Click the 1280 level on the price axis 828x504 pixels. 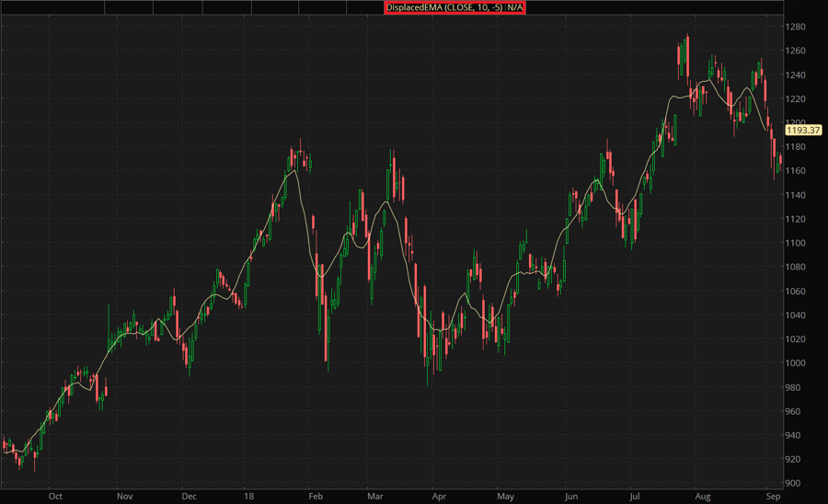click(799, 27)
